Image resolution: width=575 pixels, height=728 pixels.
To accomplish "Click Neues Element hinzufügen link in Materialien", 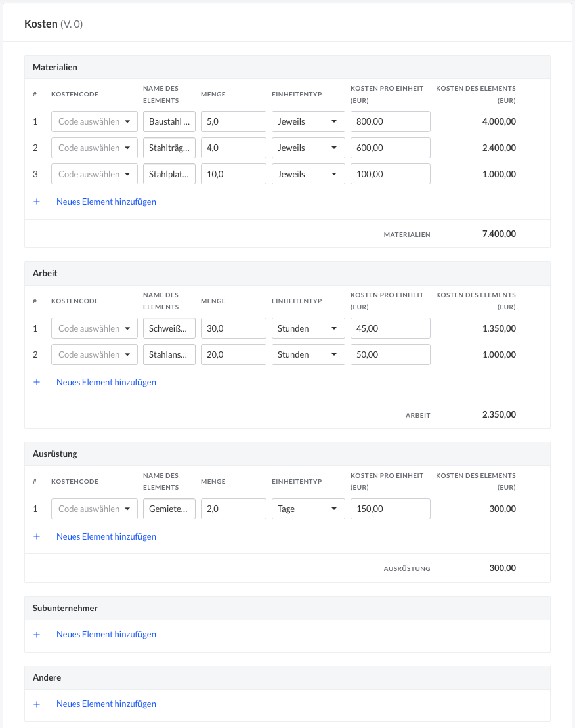I will 106,202.
